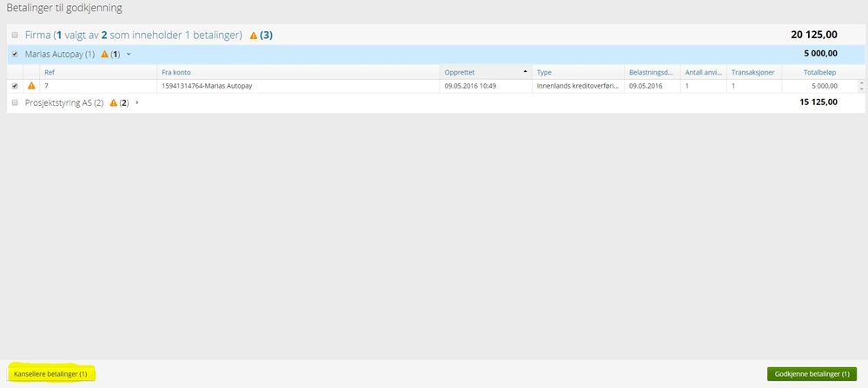868x388 pixels.
Task: Click the warning icon beside Prosjektstyring AS
Action: (x=114, y=102)
